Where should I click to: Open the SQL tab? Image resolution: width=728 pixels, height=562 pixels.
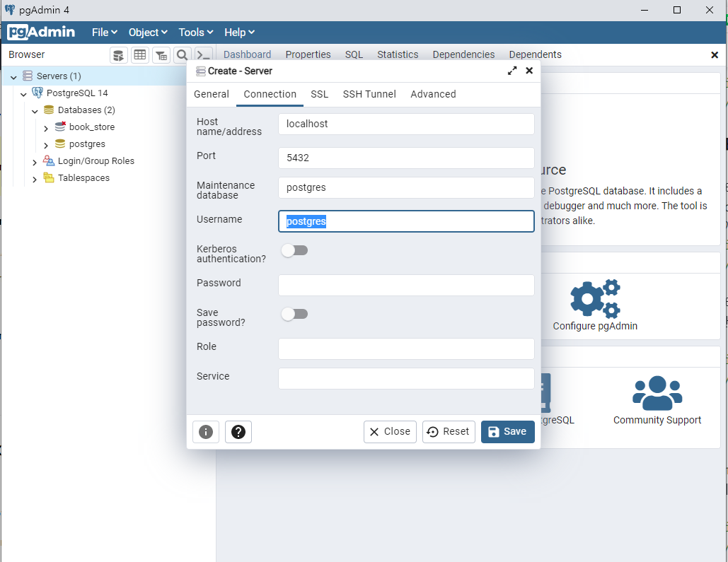[x=354, y=54]
